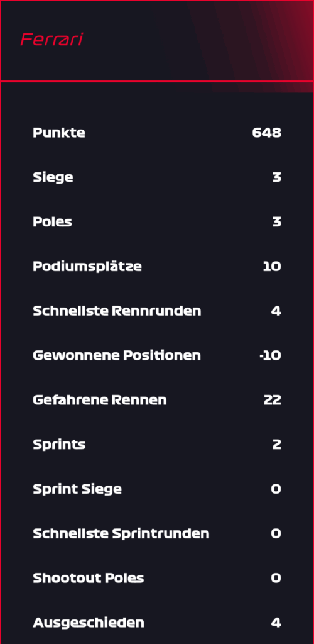Select the Sprint Siege label
Screen dimensions: 314x644
coord(77,489)
